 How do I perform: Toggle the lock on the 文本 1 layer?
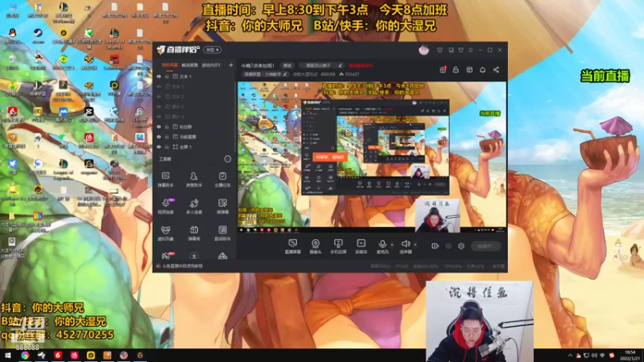(167, 76)
